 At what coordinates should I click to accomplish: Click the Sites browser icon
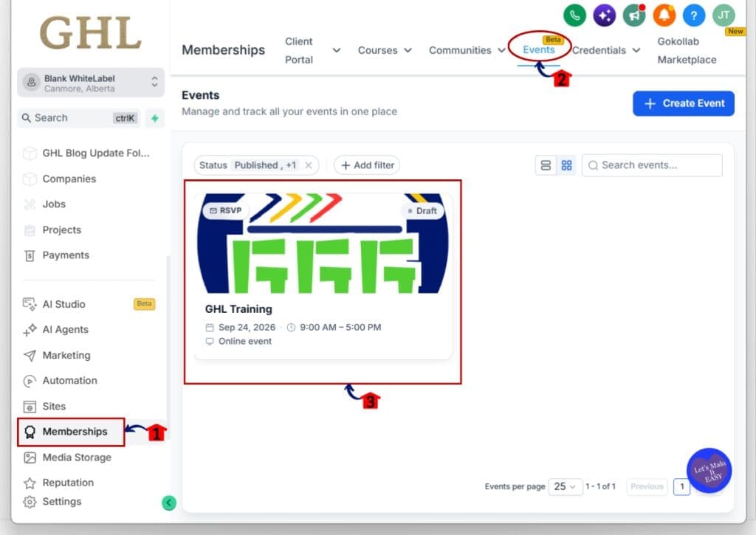pyautogui.click(x=30, y=407)
